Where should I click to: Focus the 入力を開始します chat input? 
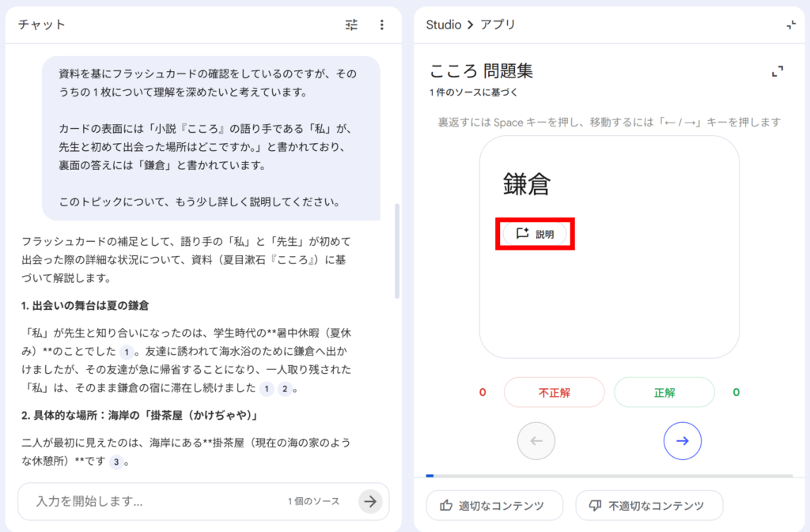(158, 501)
